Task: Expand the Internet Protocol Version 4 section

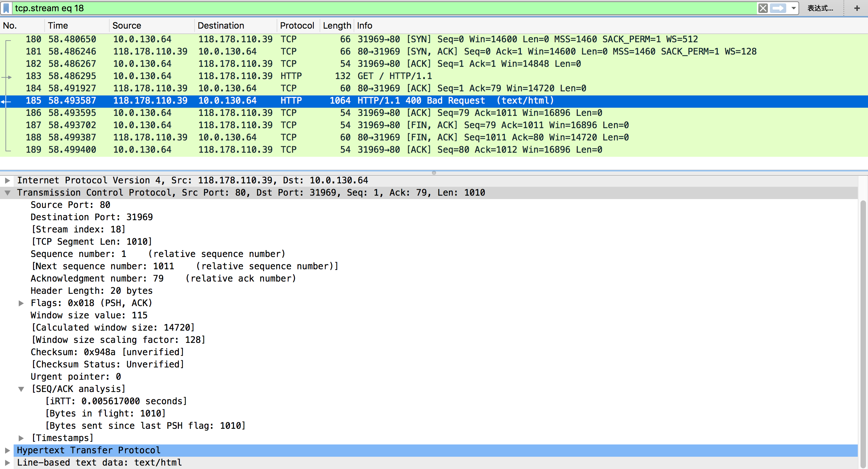Action: 7,180
